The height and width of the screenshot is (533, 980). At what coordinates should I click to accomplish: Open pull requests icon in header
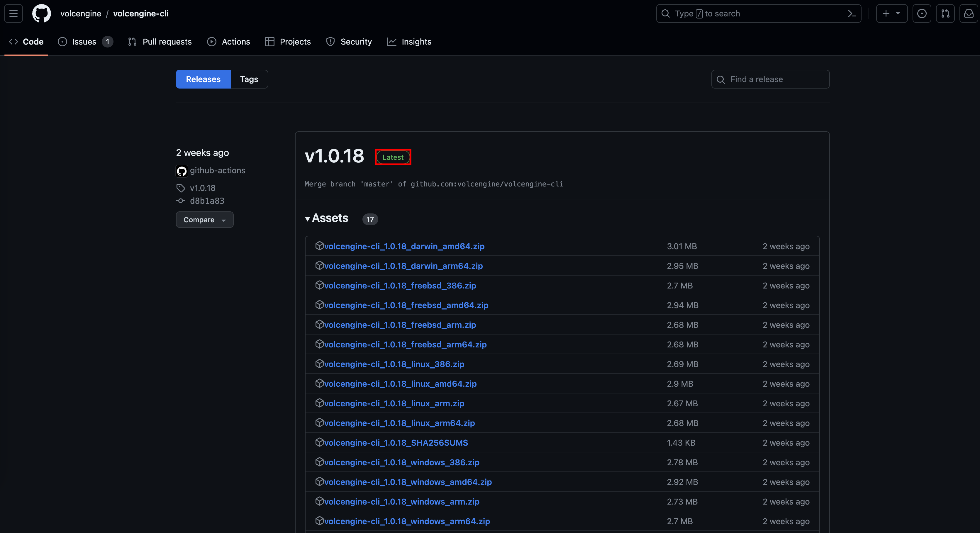pos(945,14)
